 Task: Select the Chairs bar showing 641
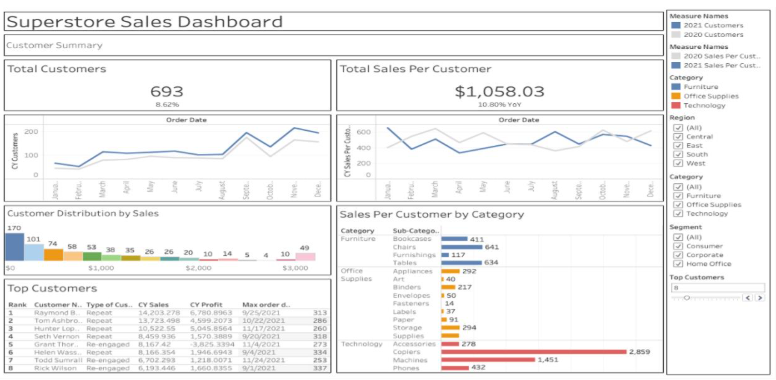click(462, 247)
